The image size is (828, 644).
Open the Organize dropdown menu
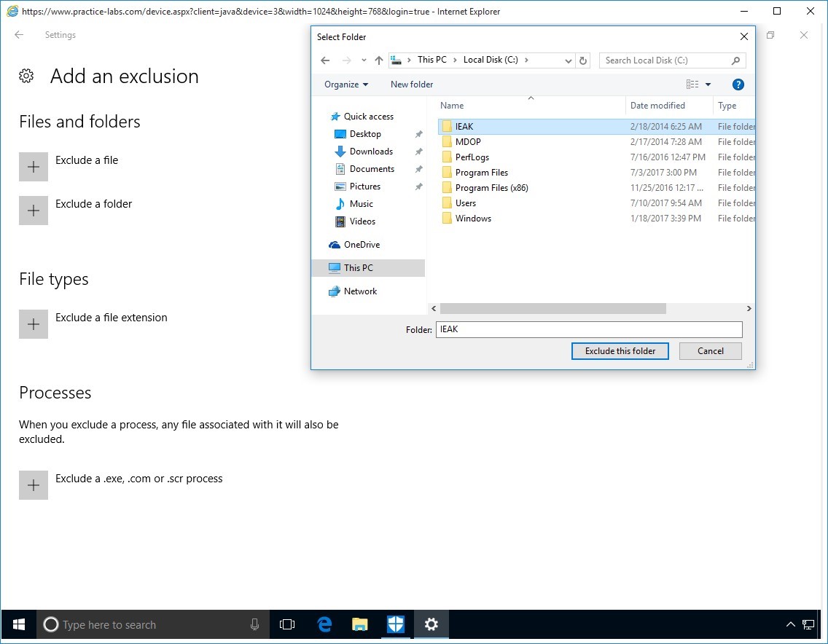(x=346, y=85)
